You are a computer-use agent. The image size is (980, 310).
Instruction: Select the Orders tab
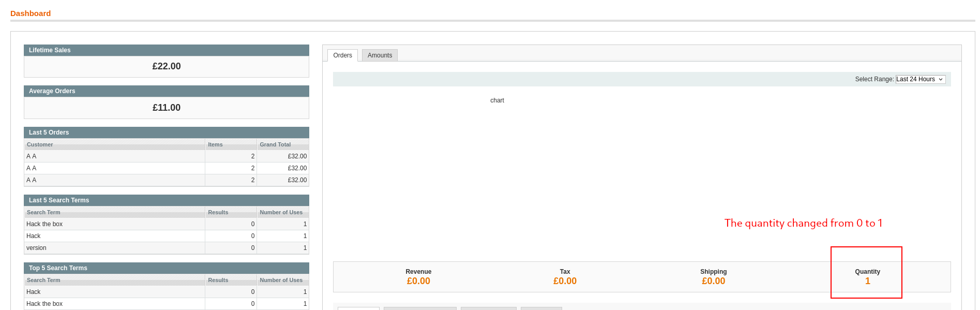[x=342, y=55]
